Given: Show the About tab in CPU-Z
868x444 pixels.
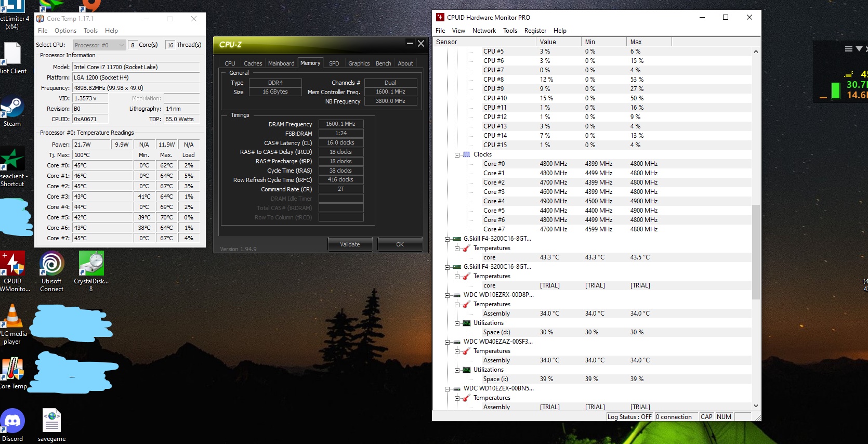Looking at the screenshot, I should click(405, 63).
